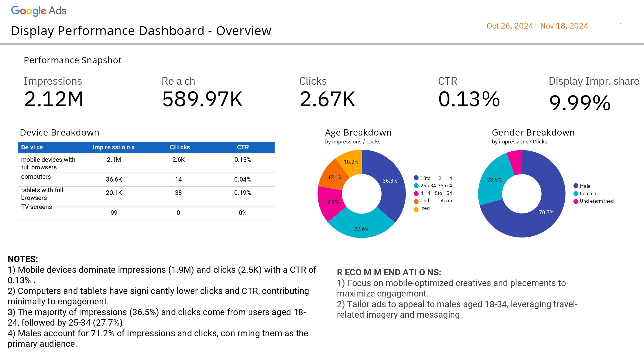
Task: Sort table by the Impressions column header
Action: (x=113, y=147)
